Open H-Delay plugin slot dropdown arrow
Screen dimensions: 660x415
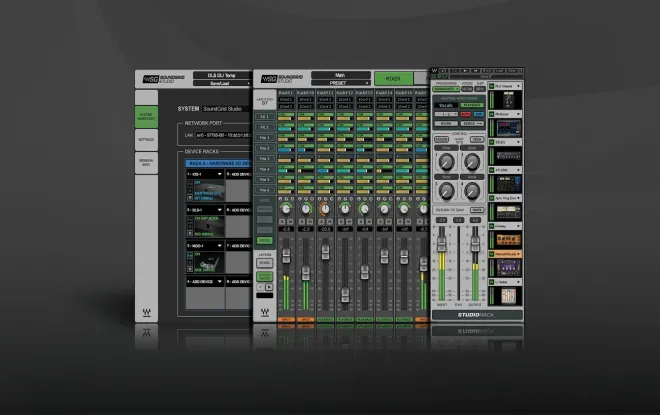click(519, 226)
